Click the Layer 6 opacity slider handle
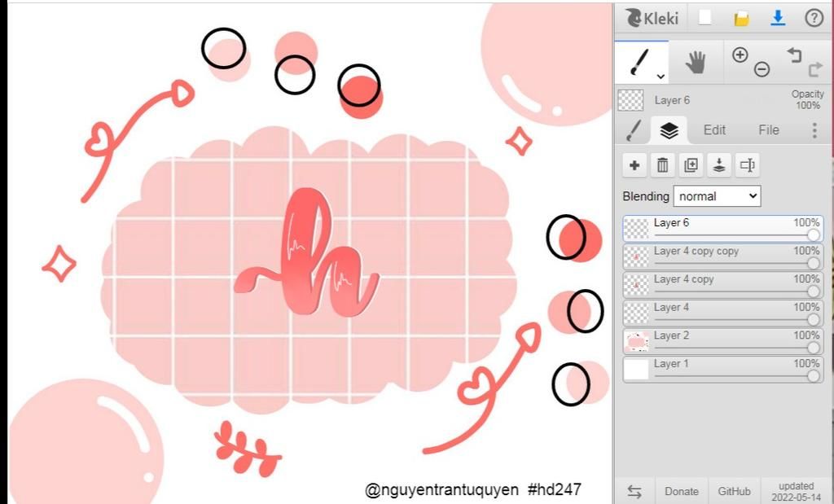The height and width of the screenshot is (504, 834). pos(814,235)
